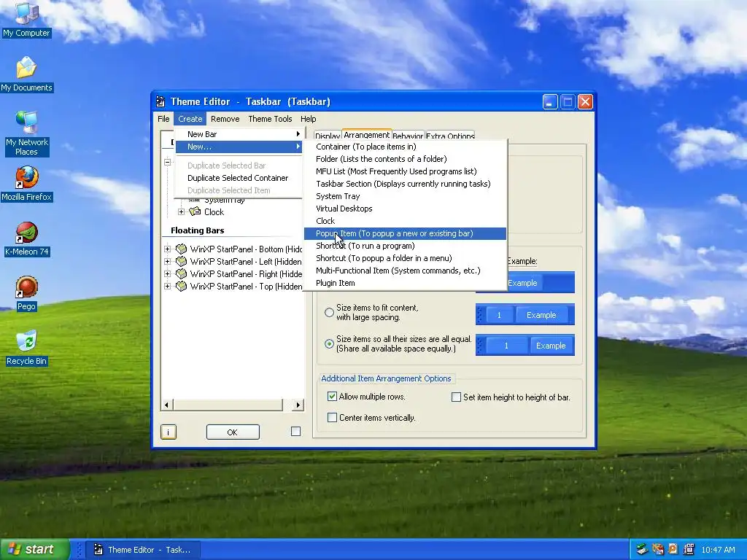Choose Shortcut (To popup a folder in a menu)
The width and height of the screenshot is (747, 560).
click(x=405, y=258)
